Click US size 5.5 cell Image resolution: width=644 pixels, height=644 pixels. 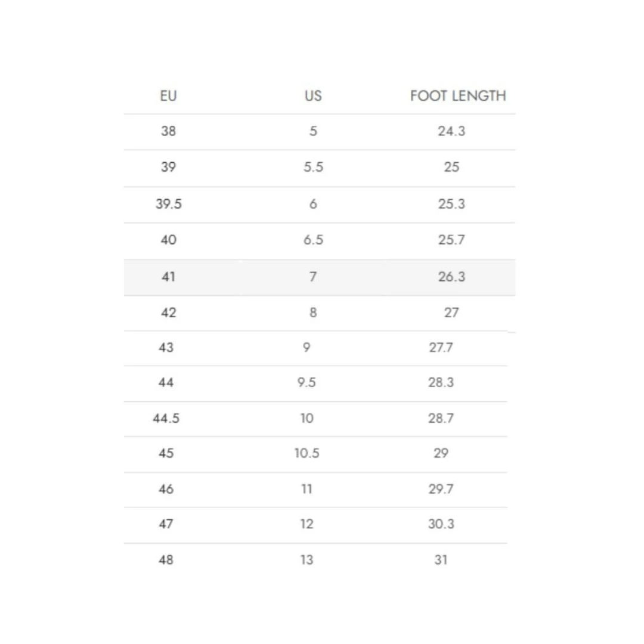click(x=313, y=168)
